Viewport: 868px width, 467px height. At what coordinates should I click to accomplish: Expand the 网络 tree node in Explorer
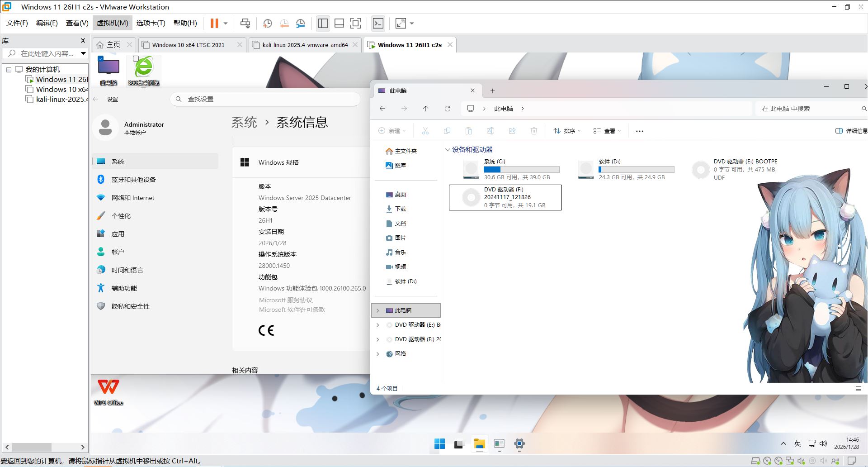click(378, 354)
